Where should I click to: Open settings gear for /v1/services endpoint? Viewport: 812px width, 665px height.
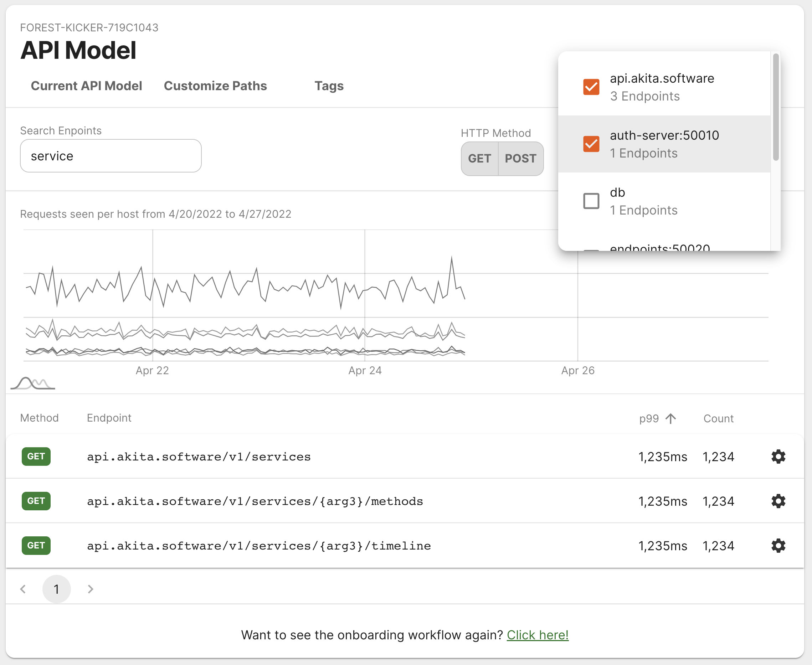[x=778, y=457]
